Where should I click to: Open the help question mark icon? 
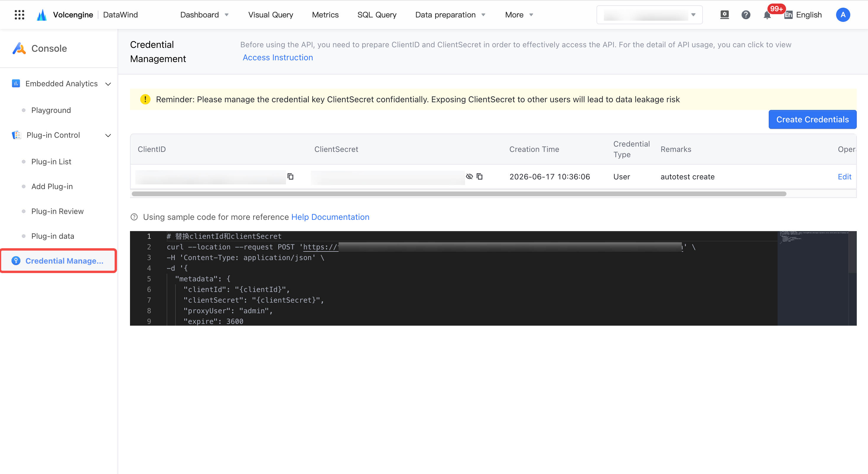click(746, 15)
